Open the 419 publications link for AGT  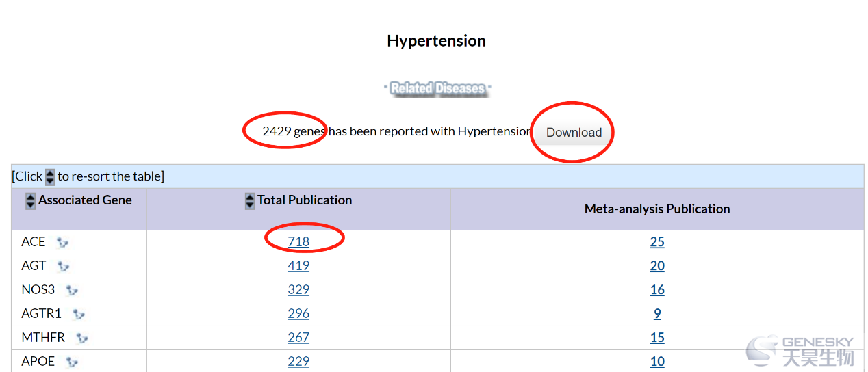coord(298,265)
